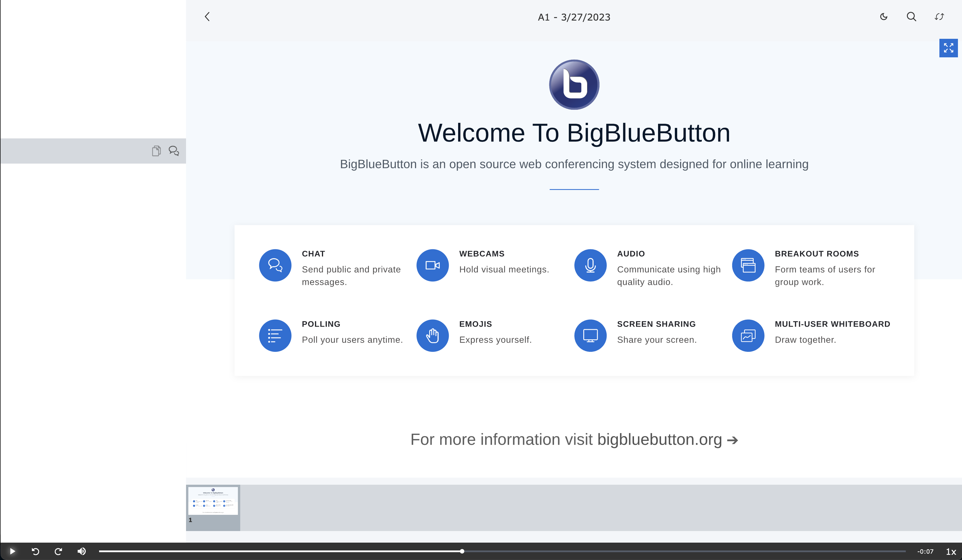Toggle dark mode with the moon icon
Screen dimensions: 962x560
point(884,17)
